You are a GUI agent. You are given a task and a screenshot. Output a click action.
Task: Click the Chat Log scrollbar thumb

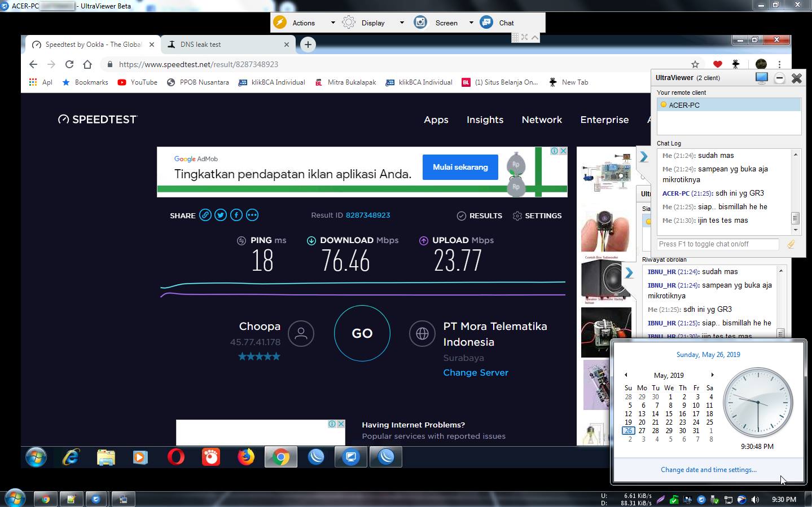tap(796, 218)
